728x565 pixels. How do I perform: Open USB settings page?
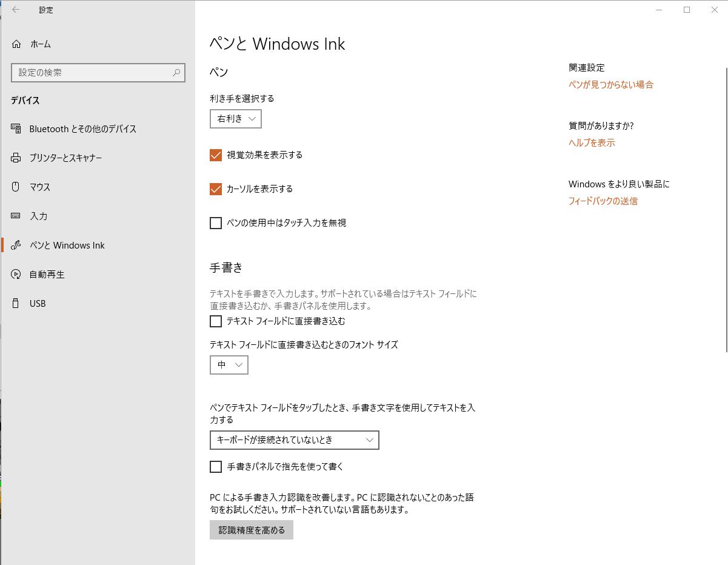point(98,303)
